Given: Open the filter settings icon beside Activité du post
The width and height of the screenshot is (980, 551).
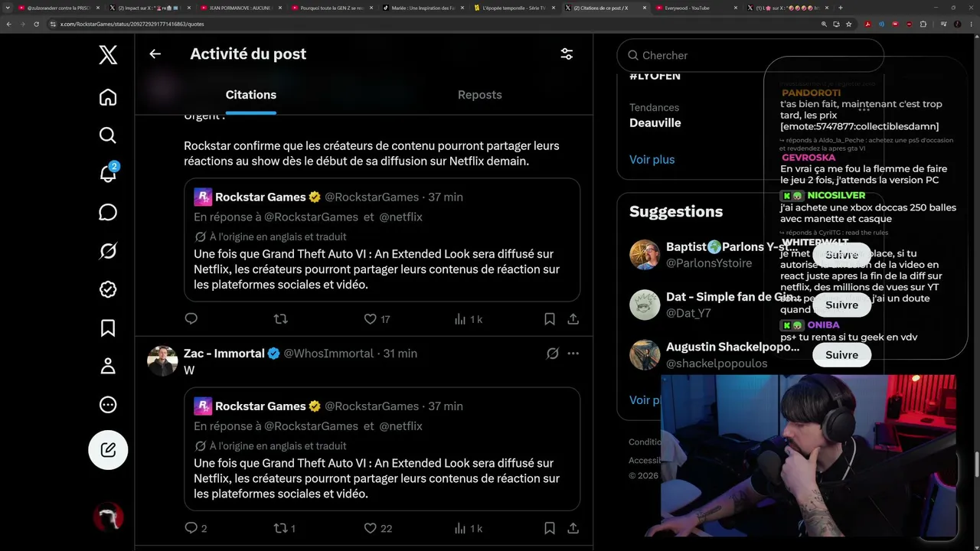Looking at the screenshot, I should [x=567, y=54].
